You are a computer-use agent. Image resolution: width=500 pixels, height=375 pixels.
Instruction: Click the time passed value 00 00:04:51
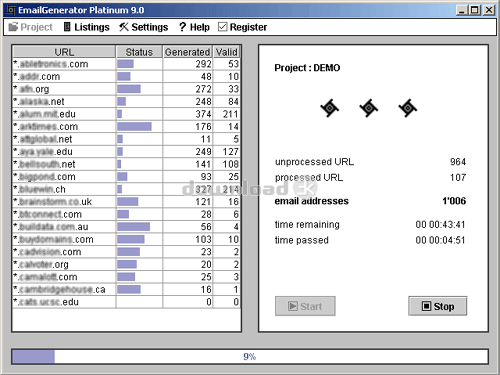(440, 240)
